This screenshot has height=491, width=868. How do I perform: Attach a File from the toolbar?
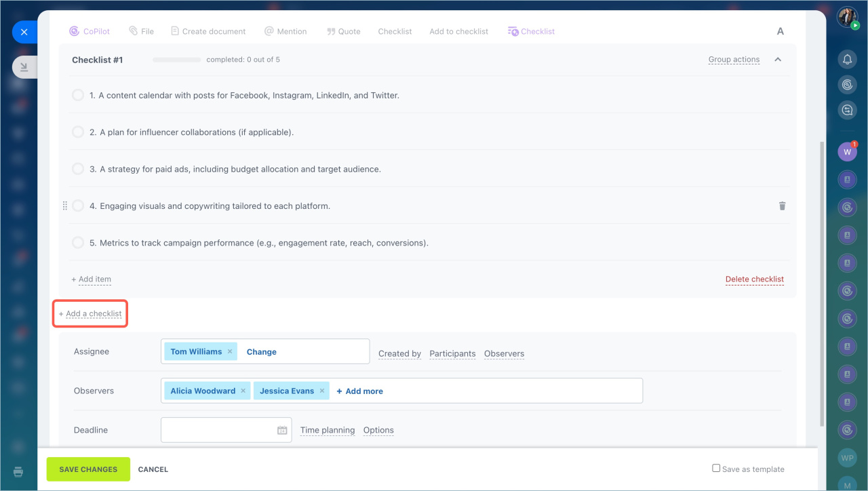coord(142,31)
